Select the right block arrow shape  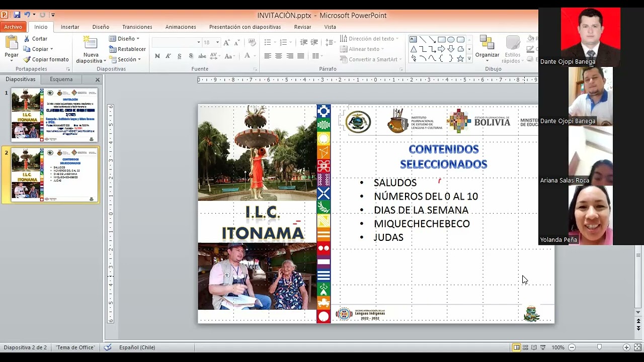coord(442,49)
